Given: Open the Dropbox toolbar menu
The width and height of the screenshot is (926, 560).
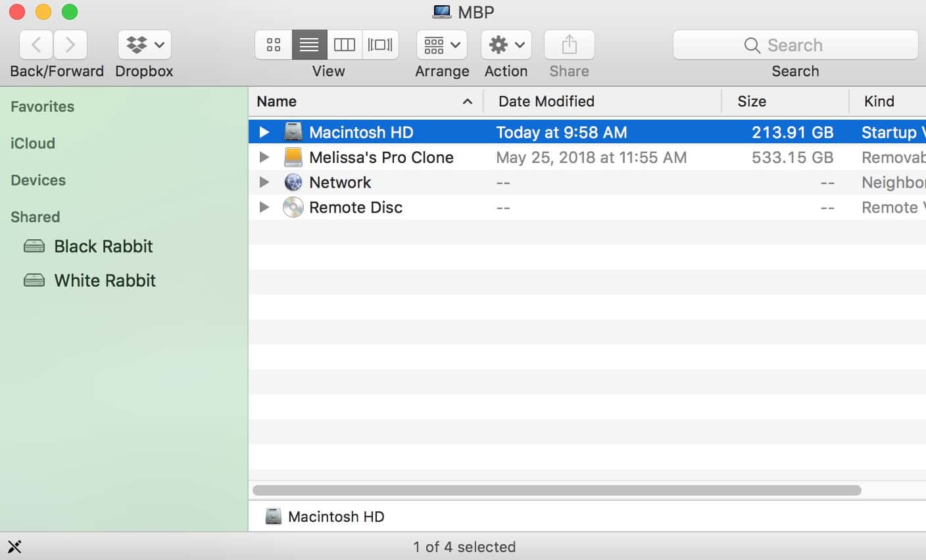Looking at the screenshot, I should [x=145, y=45].
